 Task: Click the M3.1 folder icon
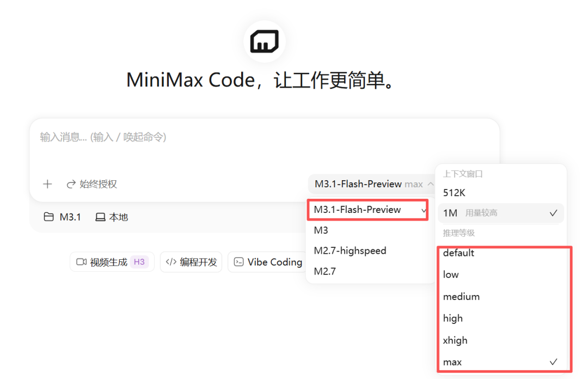click(49, 217)
